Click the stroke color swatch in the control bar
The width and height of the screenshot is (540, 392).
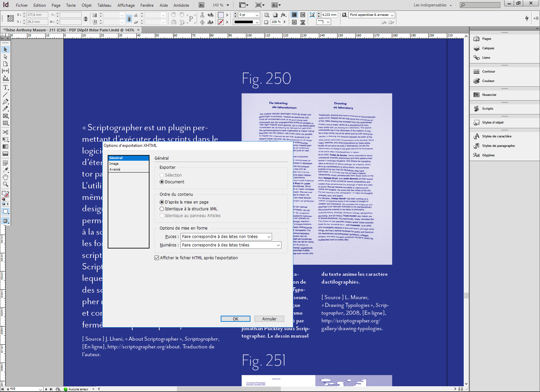(221, 22)
